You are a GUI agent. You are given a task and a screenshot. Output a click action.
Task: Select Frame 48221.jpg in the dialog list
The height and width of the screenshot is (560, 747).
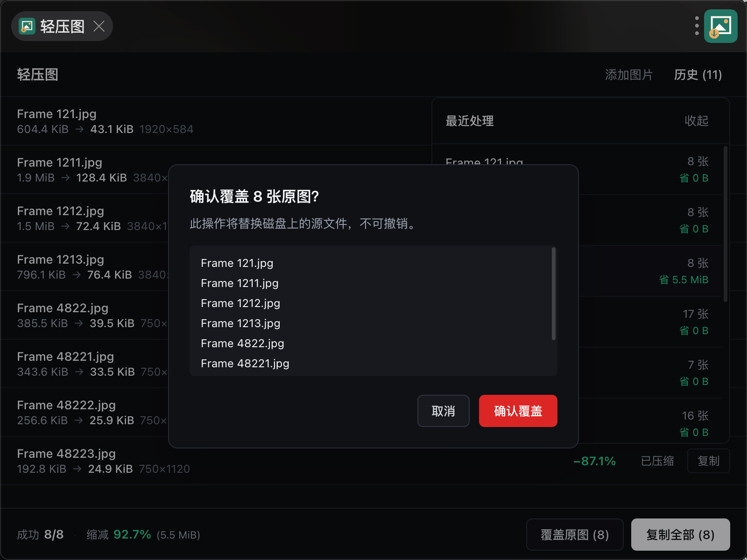(245, 364)
